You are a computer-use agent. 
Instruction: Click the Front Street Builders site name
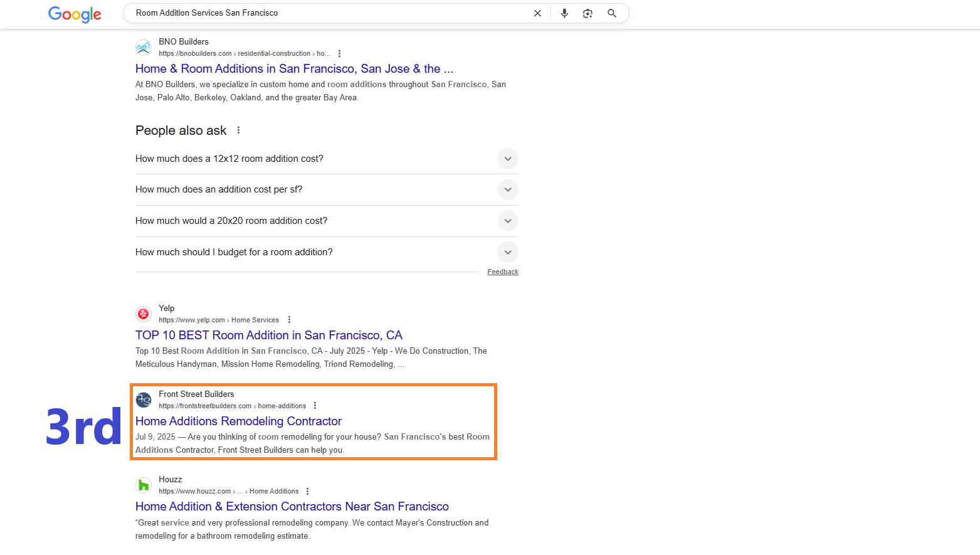[196, 394]
